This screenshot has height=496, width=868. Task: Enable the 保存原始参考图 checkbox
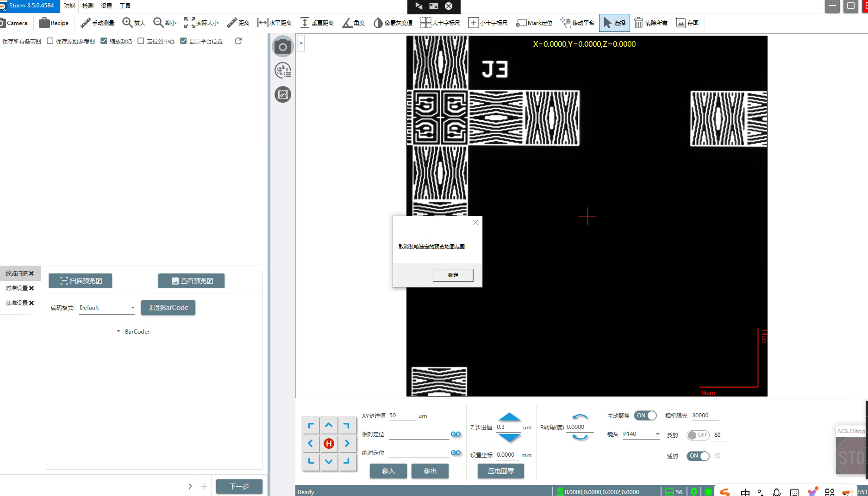[50, 41]
